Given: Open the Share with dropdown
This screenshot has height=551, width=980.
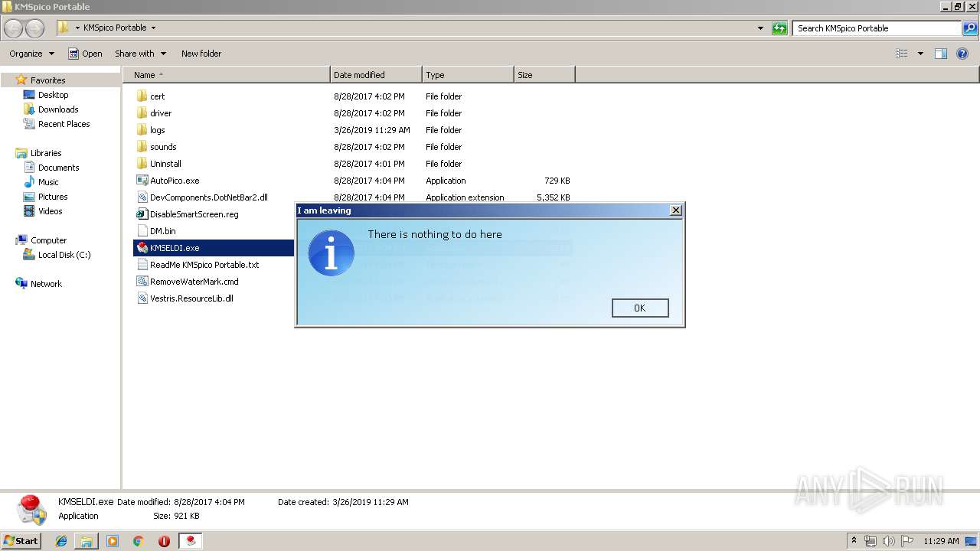Looking at the screenshot, I should (140, 54).
